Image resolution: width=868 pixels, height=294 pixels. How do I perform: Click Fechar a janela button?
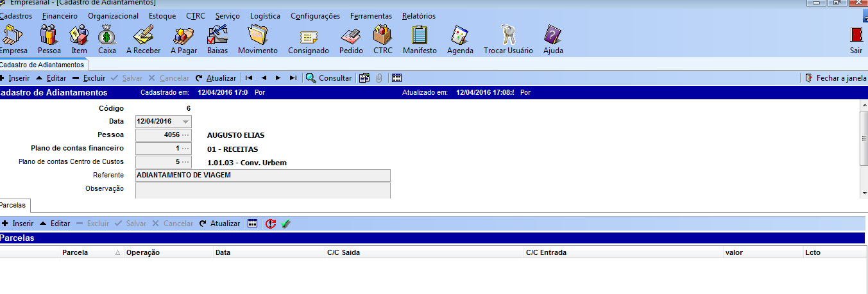(835, 78)
